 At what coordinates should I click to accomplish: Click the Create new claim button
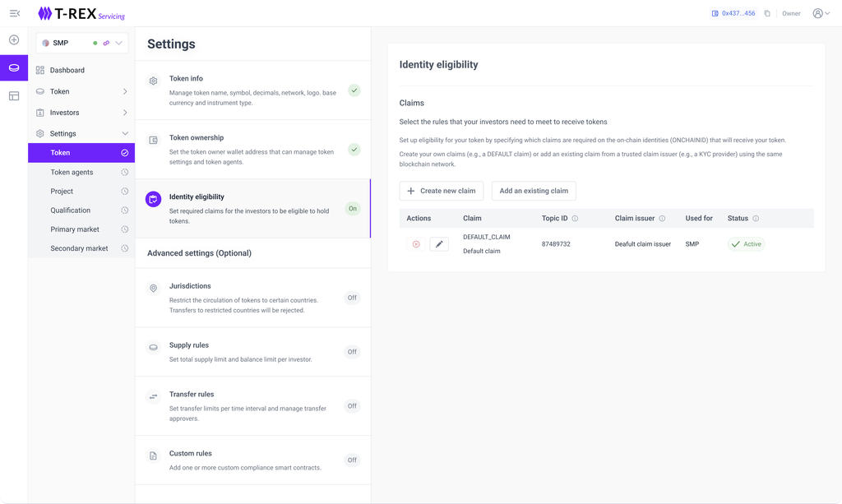[441, 191]
